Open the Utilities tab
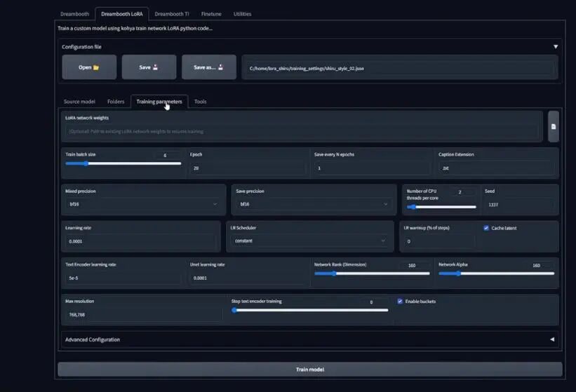 [x=242, y=14]
